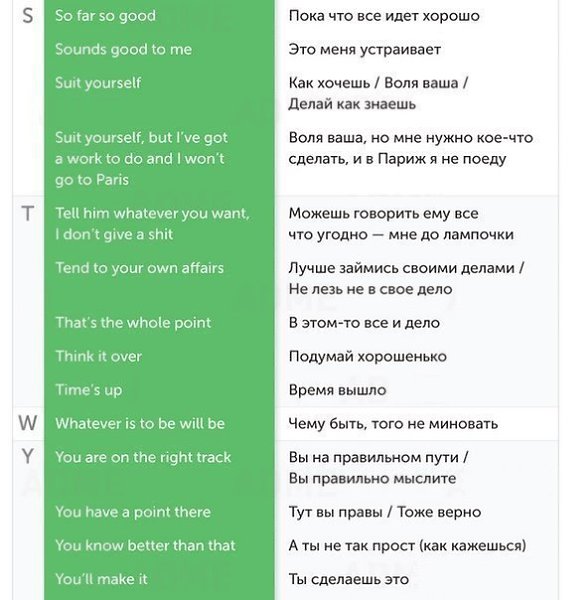Click the phrase 'So far so good'
The image size is (570, 600).
click(105, 16)
